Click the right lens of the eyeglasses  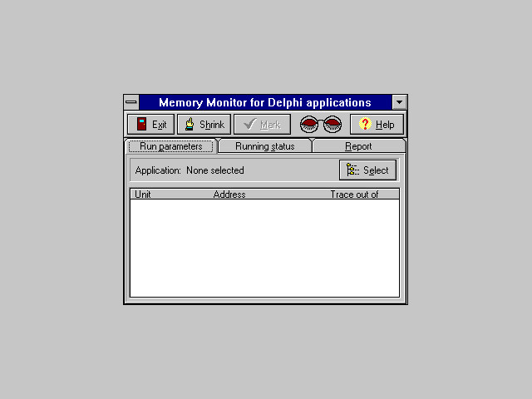332,125
